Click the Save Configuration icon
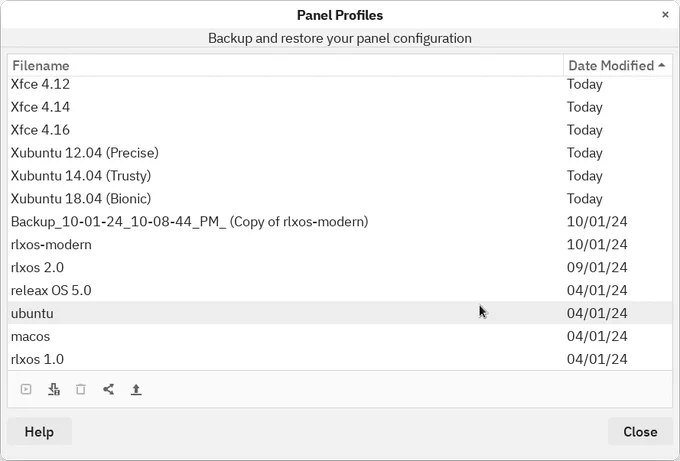 (54, 389)
